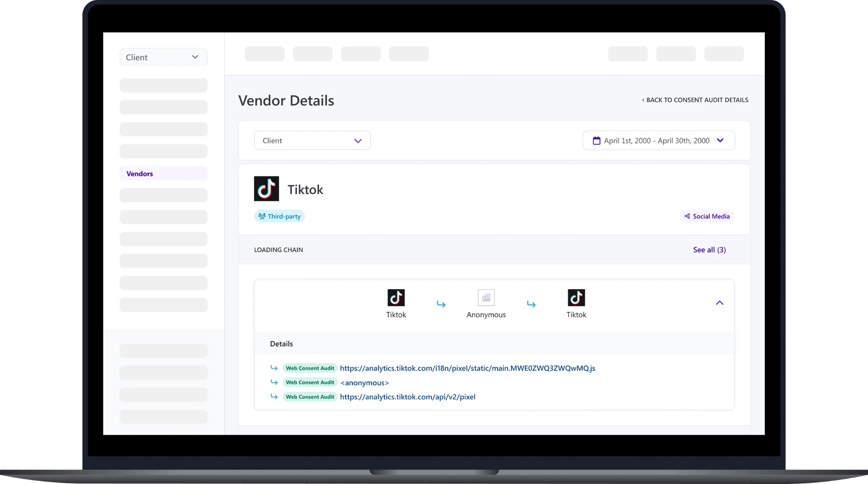Click the <anonymous> detail entry
The width and height of the screenshot is (868, 484).
pos(364,382)
